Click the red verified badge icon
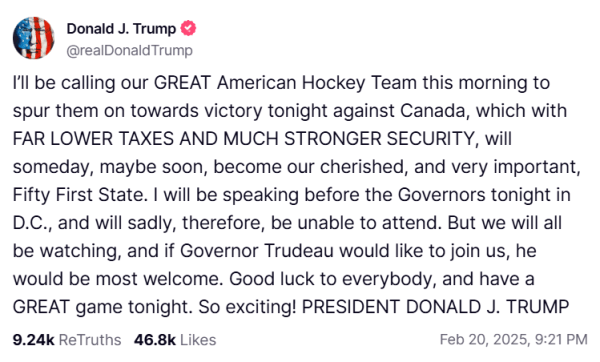Image resolution: width=600 pixels, height=362 pixels. pos(188,28)
